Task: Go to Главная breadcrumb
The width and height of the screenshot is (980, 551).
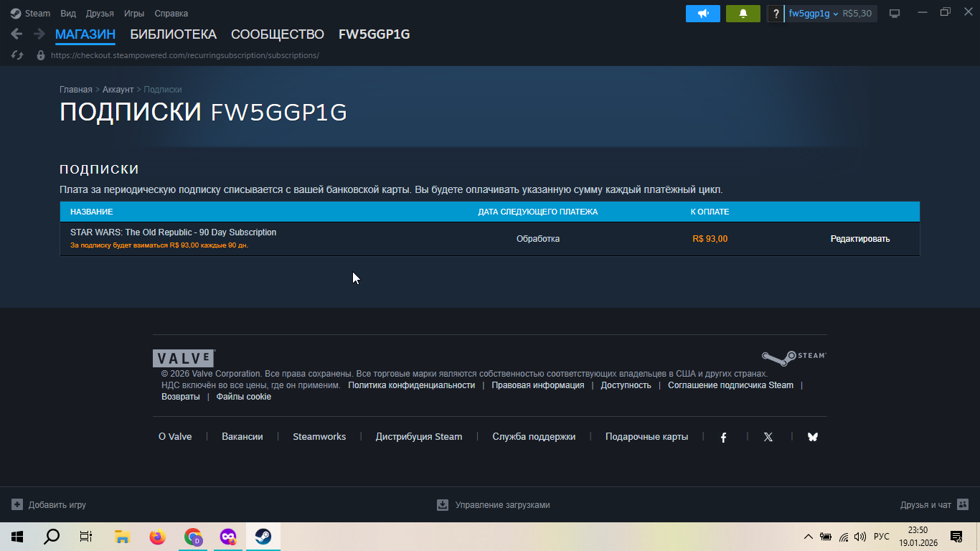Action: tap(76, 90)
